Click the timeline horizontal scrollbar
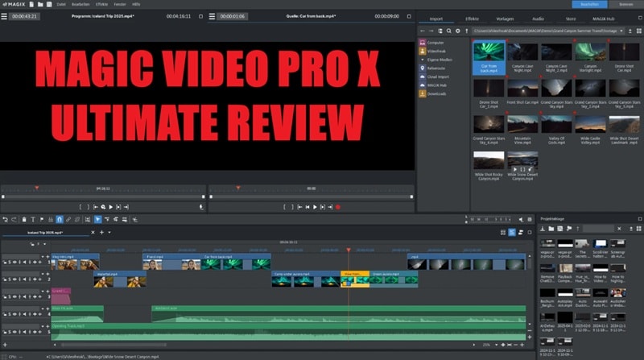The width and height of the screenshot is (644, 360). [114, 346]
